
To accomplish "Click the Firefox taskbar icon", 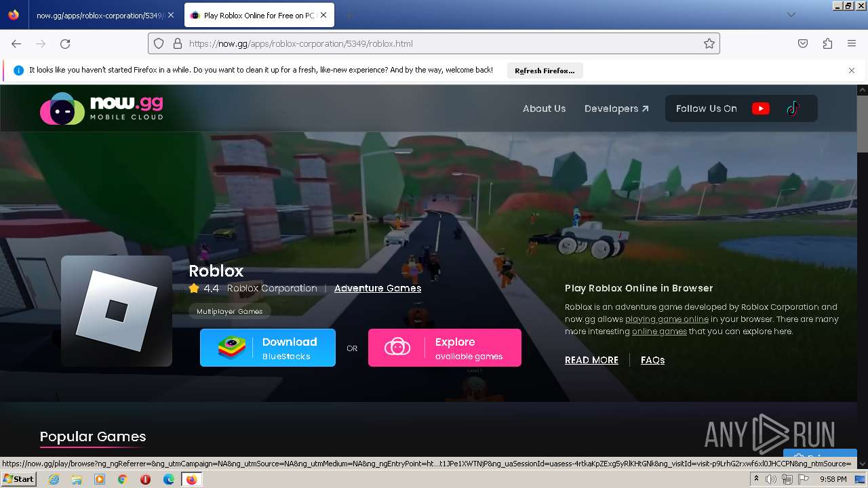I will tap(191, 479).
